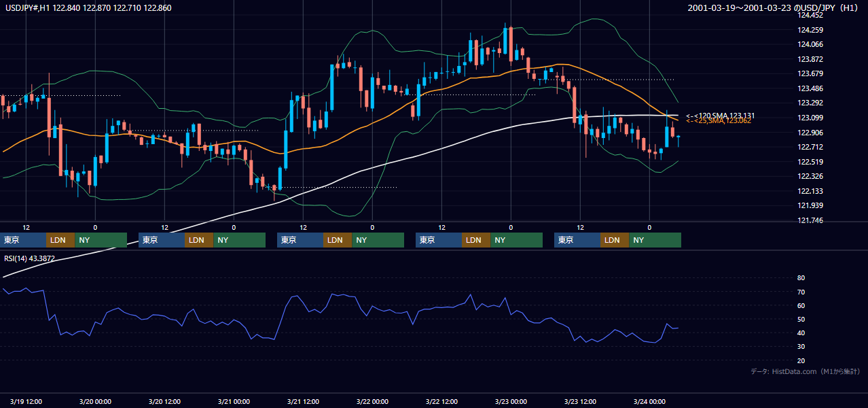
Task: Select price level 122.133 on the axis
Action: point(811,191)
